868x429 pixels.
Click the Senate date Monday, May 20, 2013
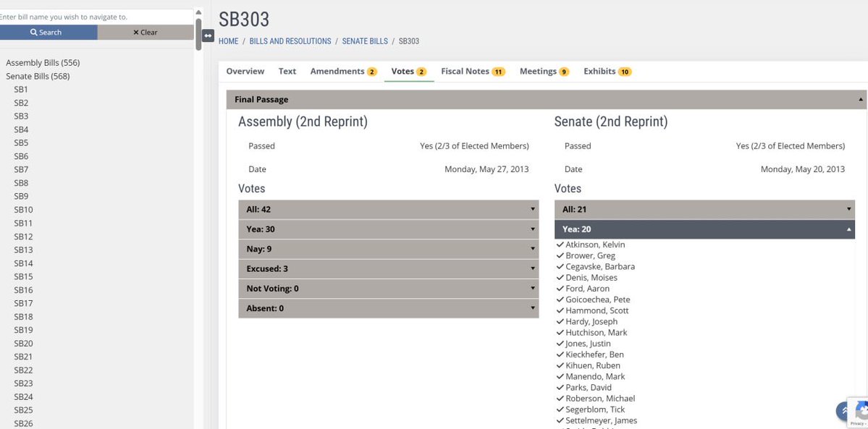click(x=803, y=169)
